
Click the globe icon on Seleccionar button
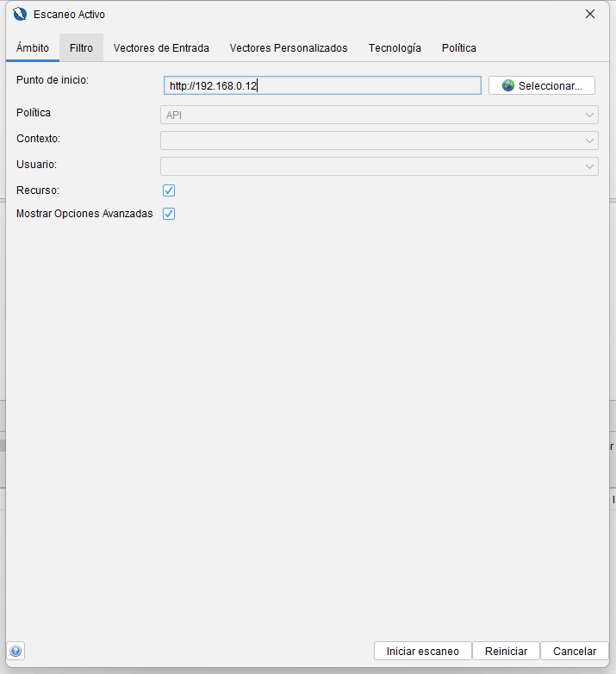click(508, 86)
